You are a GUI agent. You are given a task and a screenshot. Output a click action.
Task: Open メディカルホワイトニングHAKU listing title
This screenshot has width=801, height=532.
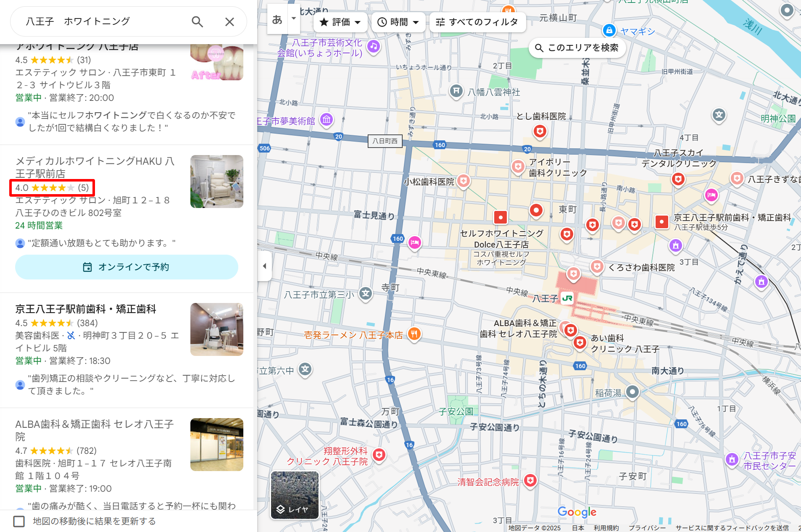point(95,167)
